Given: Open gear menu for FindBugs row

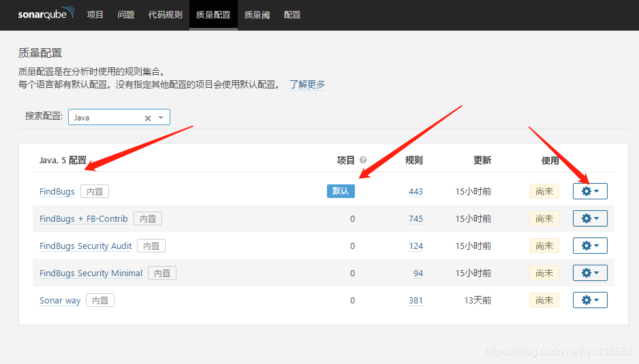Looking at the screenshot, I should 590,191.
